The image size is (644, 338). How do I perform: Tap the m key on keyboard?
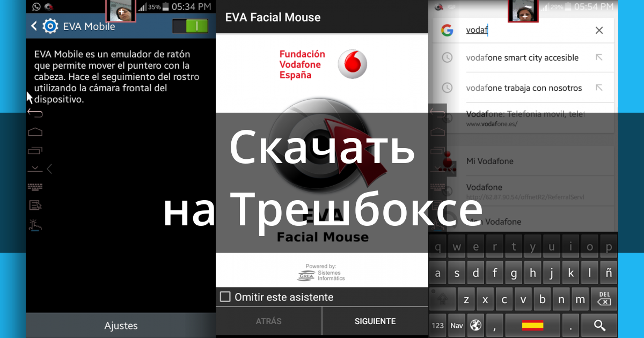(x=580, y=299)
